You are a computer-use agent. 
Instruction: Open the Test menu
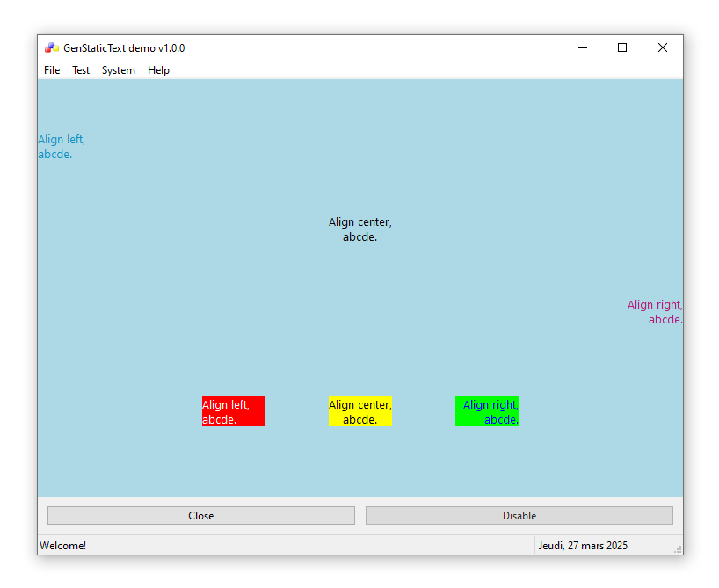tap(81, 70)
